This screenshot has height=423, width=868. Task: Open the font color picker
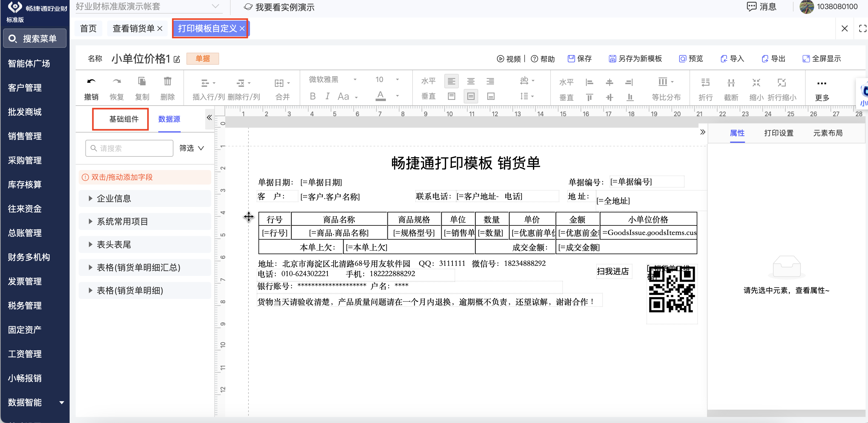(380, 96)
